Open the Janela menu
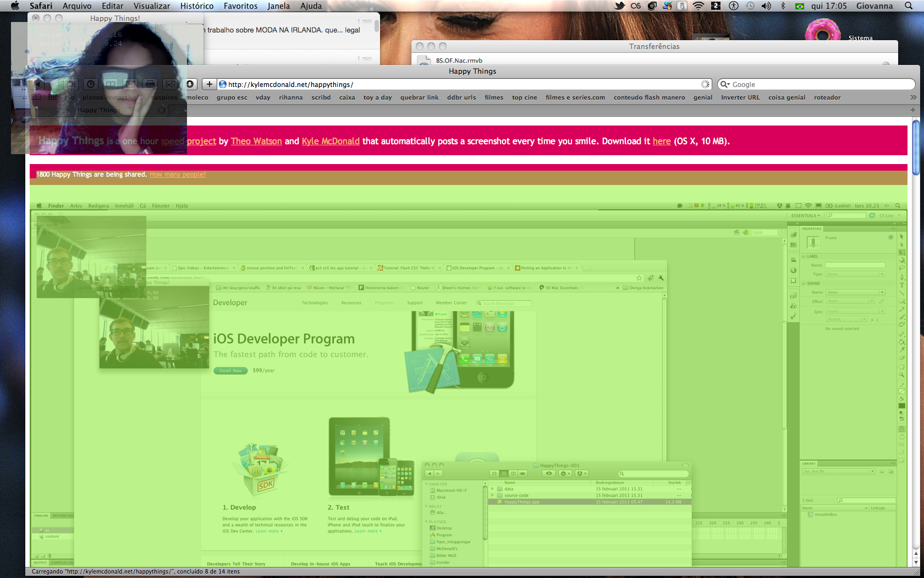Image resolution: width=924 pixels, height=578 pixels. [279, 6]
